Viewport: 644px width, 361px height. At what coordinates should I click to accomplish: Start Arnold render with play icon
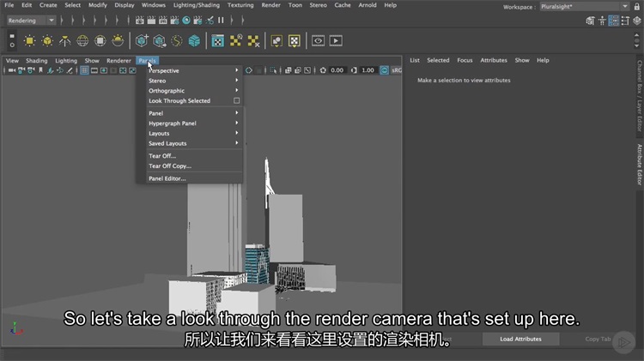pyautogui.click(x=336, y=40)
